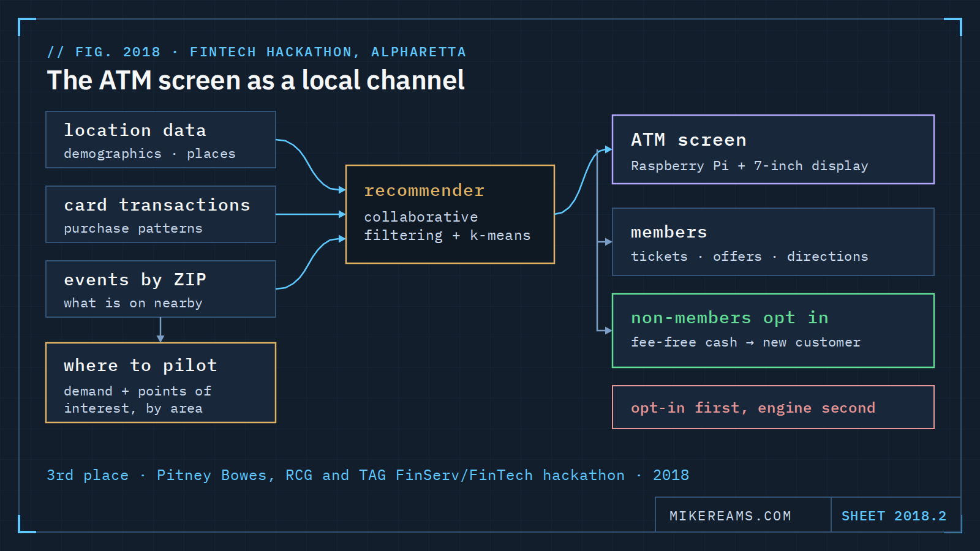Select 'Raspberry Pi + 7-inch display' text

[749, 166]
